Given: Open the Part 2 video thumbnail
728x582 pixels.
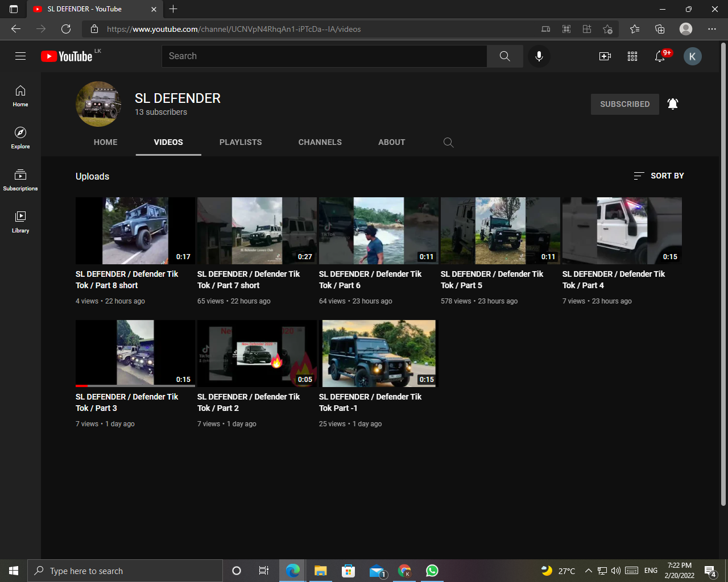Looking at the screenshot, I should pos(257,354).
